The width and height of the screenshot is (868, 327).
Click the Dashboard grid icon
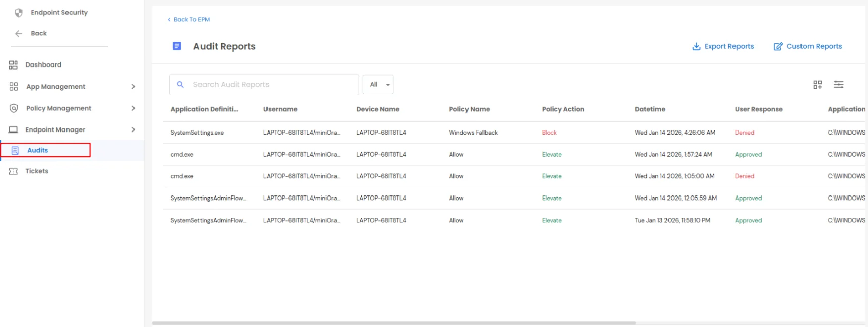[x=13, y=65]
